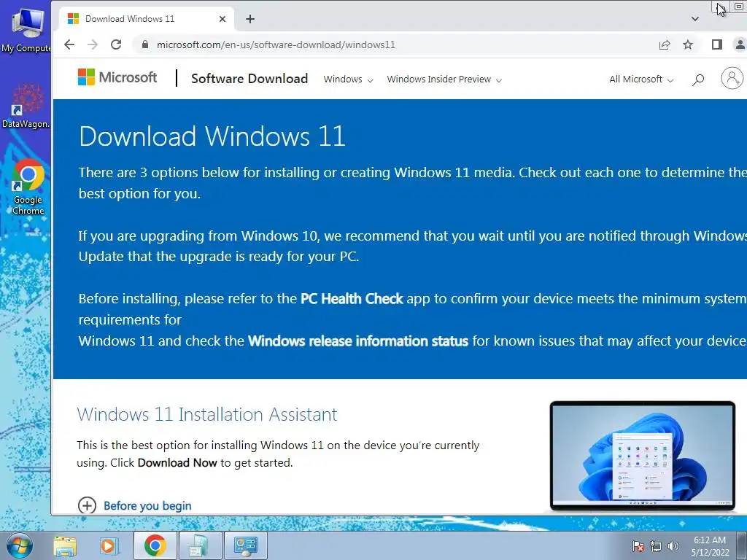Expand the Windows menu
This screenshot has height=560, width=747.
click(x=348, y=79)
